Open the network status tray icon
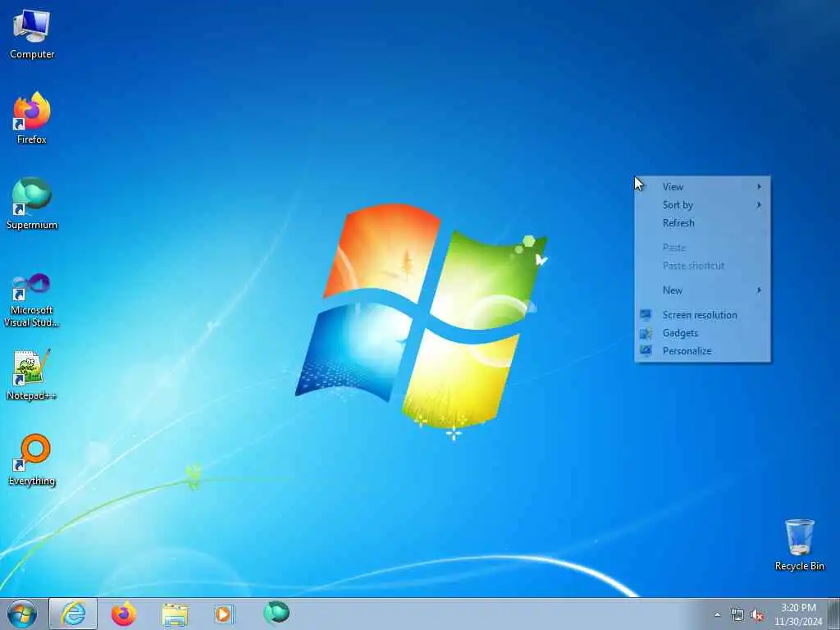Viewport: 840px width, 630px height. [737, 615]
